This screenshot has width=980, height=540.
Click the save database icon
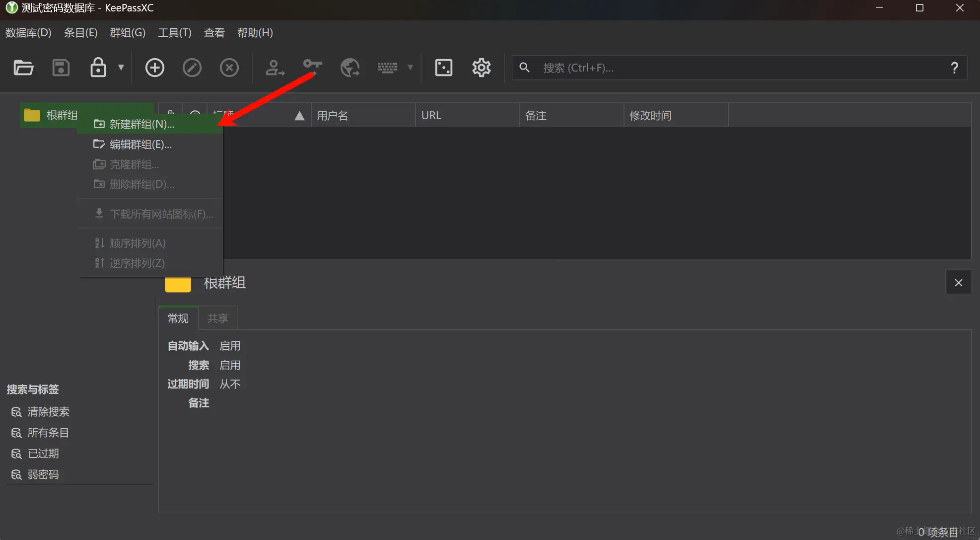(x=61, y=68)
